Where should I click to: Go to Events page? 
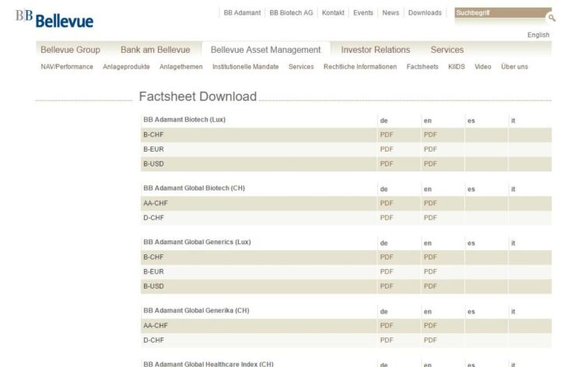pyautogui.click(x=363, y=12)
